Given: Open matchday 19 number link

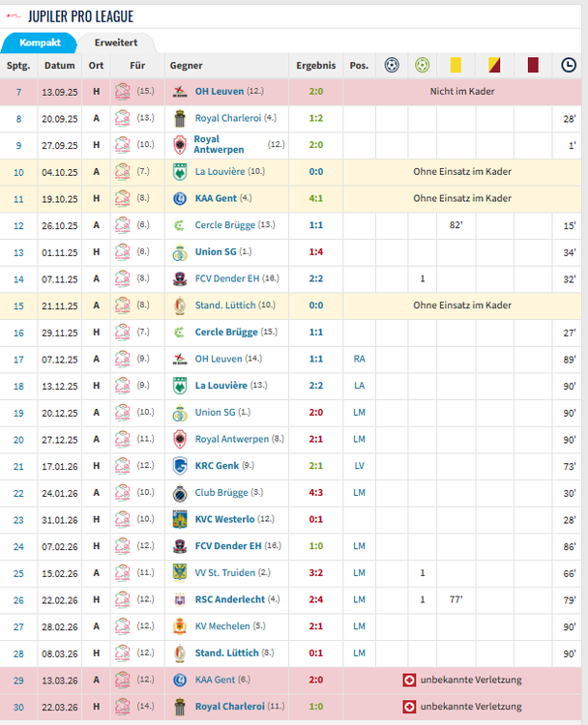Looking at the screenshot, I should point(18,413).
